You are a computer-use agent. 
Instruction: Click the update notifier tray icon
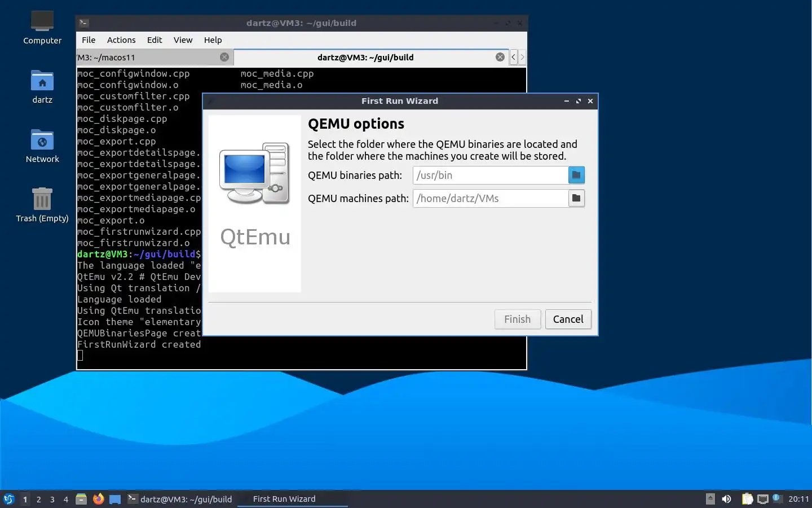(776, 498)
